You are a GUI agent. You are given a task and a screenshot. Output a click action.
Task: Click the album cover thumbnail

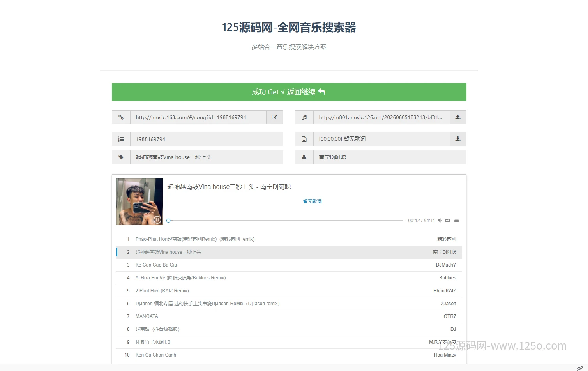coord(139,202)
